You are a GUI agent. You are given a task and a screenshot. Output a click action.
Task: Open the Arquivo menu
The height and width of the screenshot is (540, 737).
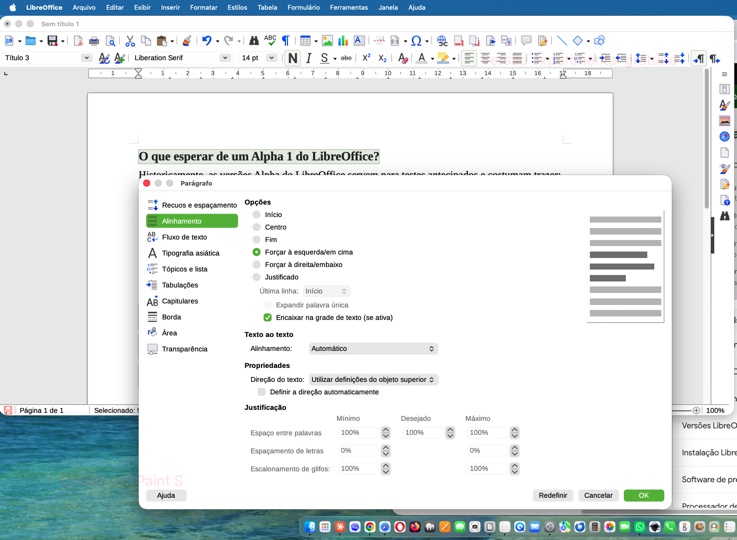pyautogui.click(x=84, y=8)
